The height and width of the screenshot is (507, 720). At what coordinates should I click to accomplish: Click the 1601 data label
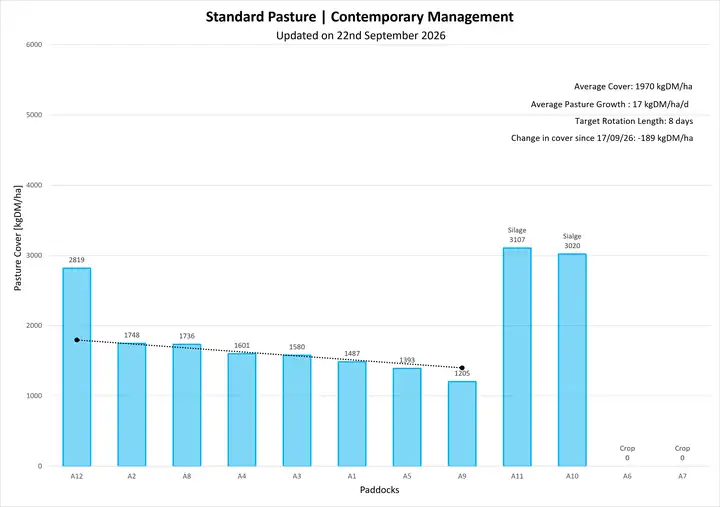click(242, 345)
